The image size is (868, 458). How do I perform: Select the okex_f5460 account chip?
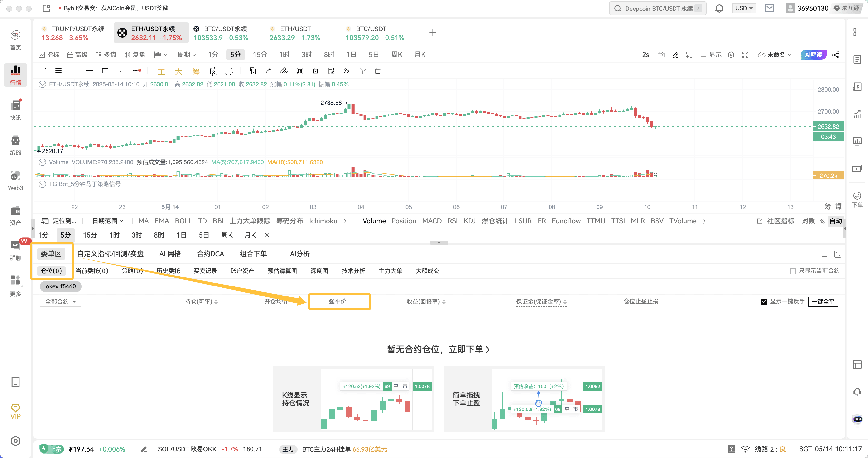[x=61, y=286]
